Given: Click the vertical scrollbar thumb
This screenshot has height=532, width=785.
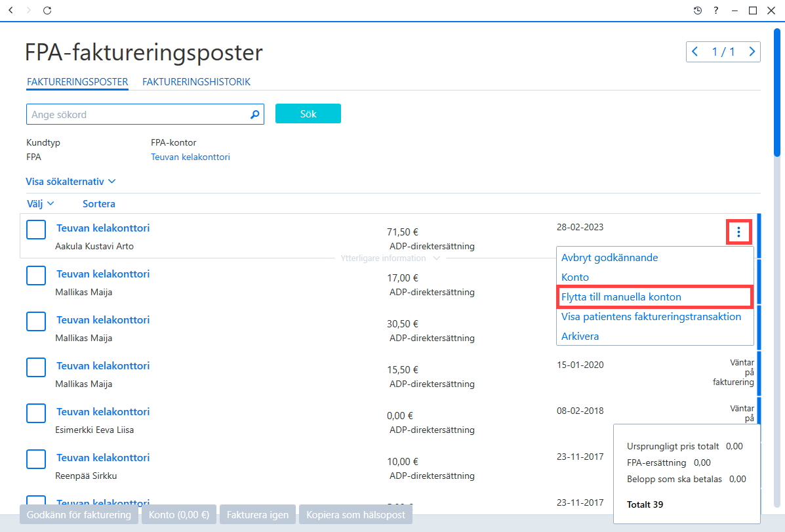Looking at the screenshot, I should click(x=777, y=92).
